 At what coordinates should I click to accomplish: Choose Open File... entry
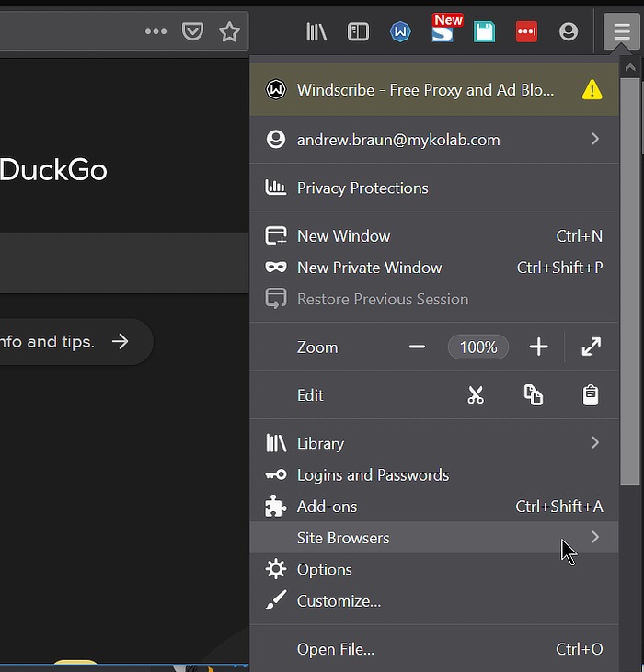(x=434, y=649)
